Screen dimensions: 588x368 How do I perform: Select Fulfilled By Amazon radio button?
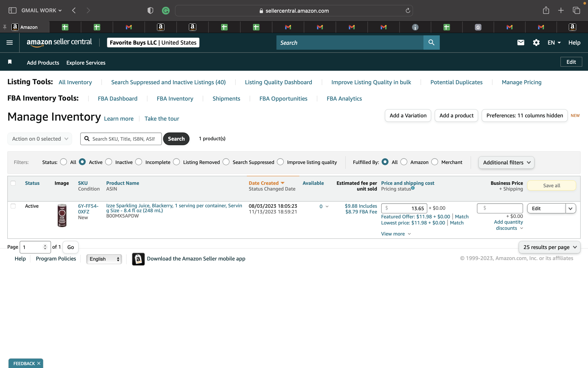(x=404, y=162)
